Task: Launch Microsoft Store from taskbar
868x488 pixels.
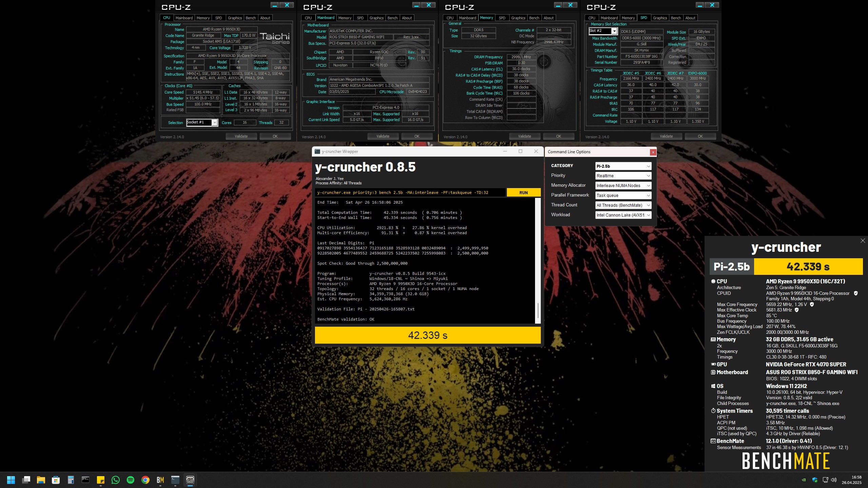Action: point(56,480)
